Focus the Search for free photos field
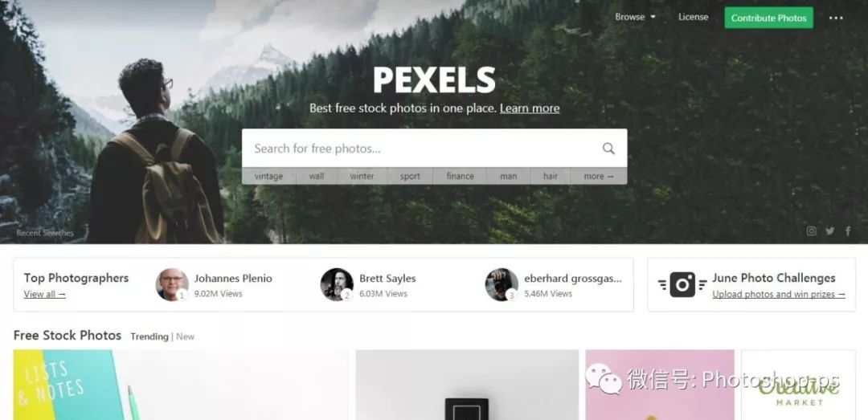 coord(420,149)
